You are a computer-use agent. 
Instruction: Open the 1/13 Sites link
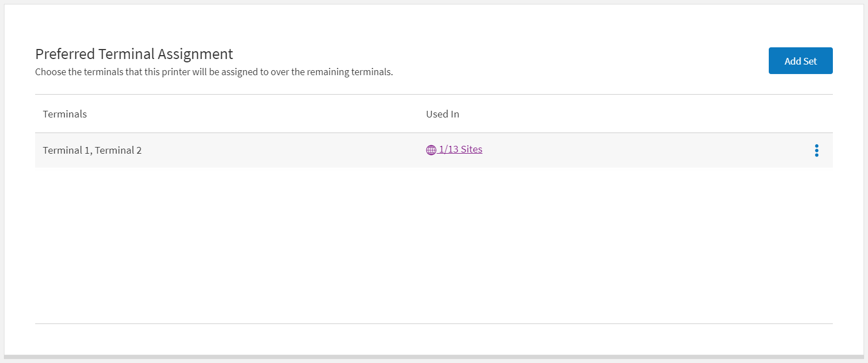[460, 149]
